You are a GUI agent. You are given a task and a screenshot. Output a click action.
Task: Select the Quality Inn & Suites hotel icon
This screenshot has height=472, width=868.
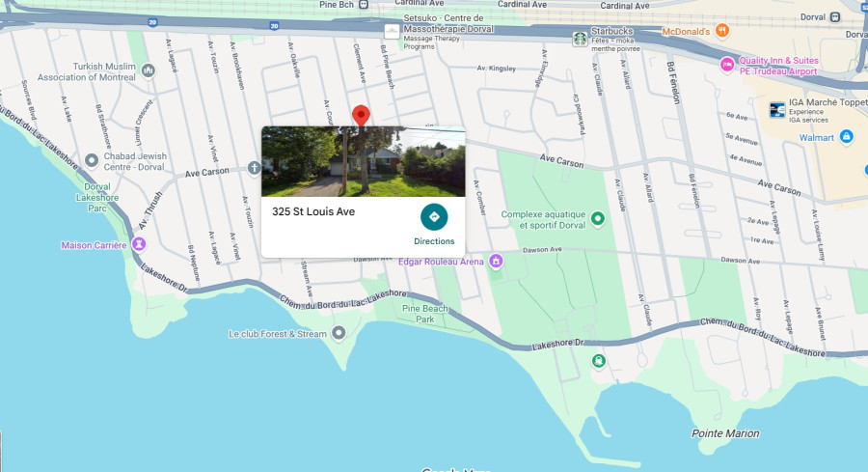click(727, 65)
